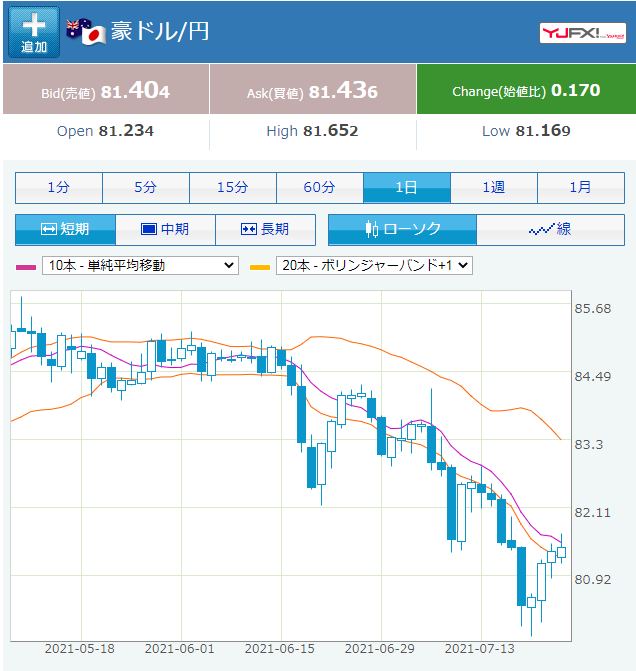Toggle the 中期 mid-range view
636x671 pixels.
tap(165, 230)
